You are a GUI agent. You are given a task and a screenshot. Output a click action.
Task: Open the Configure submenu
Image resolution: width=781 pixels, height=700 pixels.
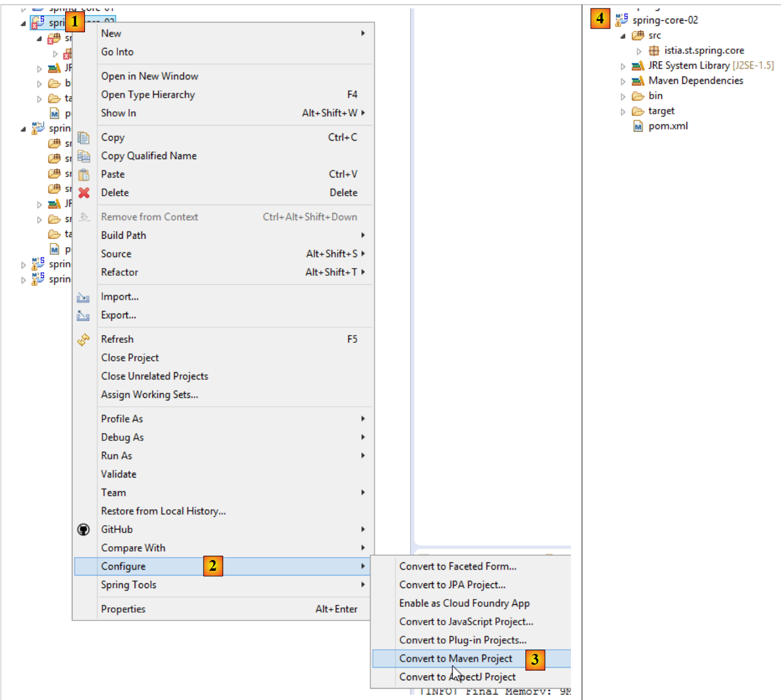point(123,567)
